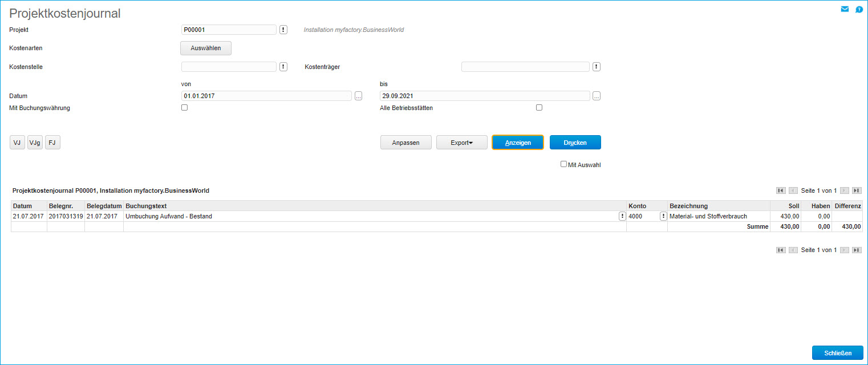Select the VJ quick date button
The image size is (868, 365).
point(17,143)
